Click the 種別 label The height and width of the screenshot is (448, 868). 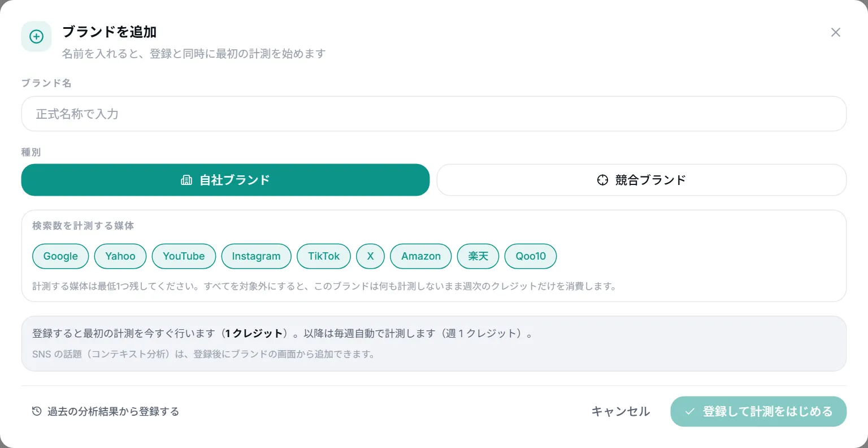coord(31,152)
